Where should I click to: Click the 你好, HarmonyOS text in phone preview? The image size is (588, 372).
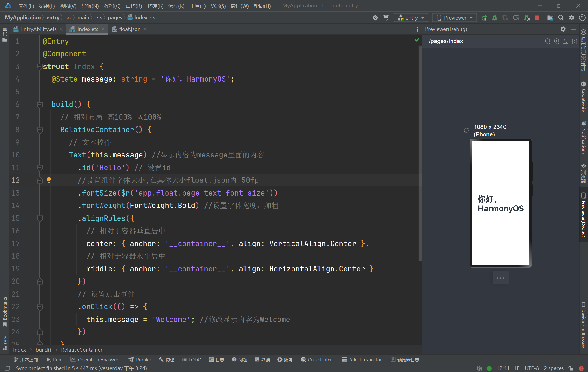(501, 203)
